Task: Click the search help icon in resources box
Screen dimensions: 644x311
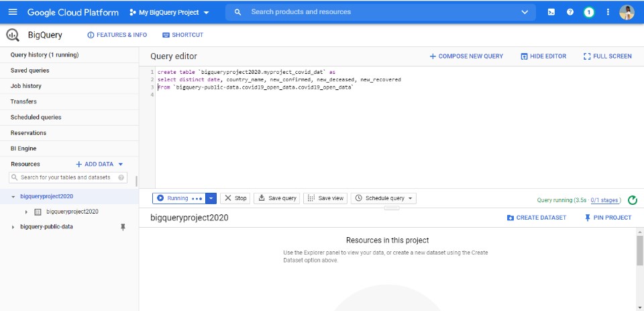Action: (121, 178)
